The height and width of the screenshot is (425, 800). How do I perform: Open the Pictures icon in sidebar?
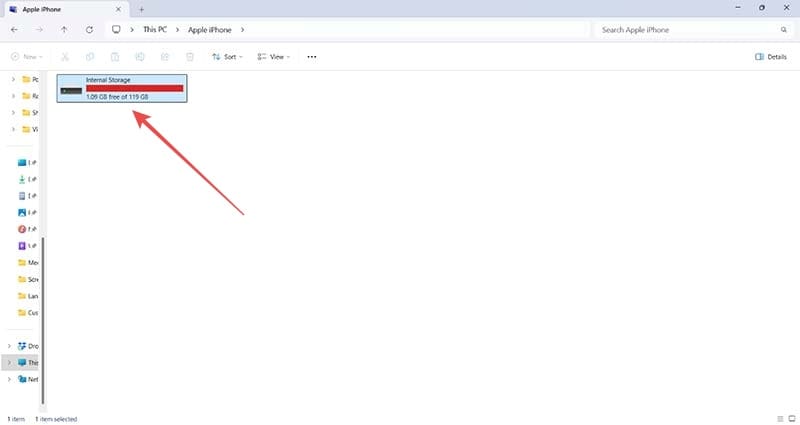pos(22,212)
